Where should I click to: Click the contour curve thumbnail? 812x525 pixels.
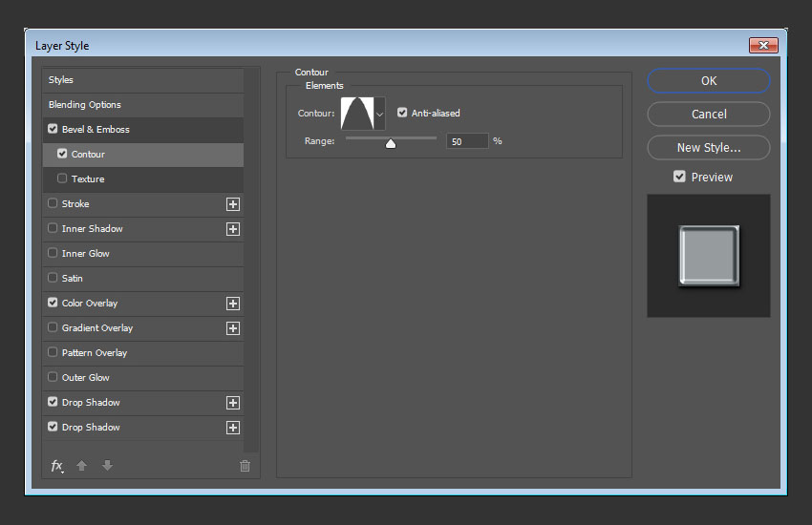[x=357, y=114]
